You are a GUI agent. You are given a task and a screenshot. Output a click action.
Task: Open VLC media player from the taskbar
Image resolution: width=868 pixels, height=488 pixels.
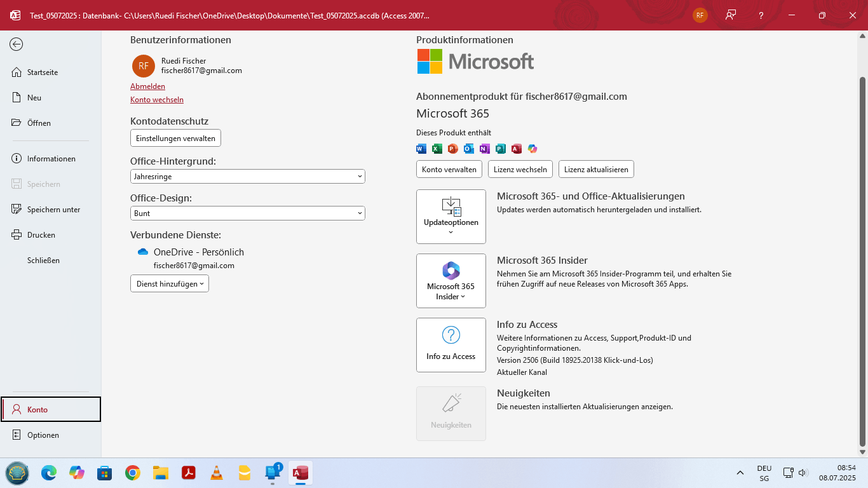click(217, 473)
